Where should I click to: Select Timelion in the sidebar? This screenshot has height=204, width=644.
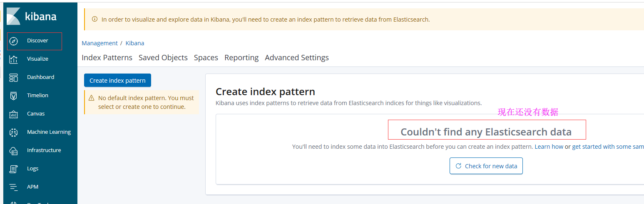37,95
